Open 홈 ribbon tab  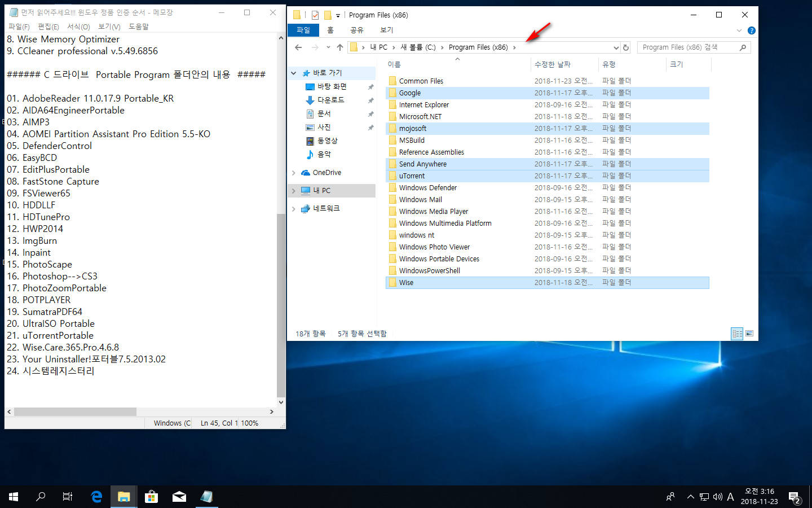click(x=330, y=30)
